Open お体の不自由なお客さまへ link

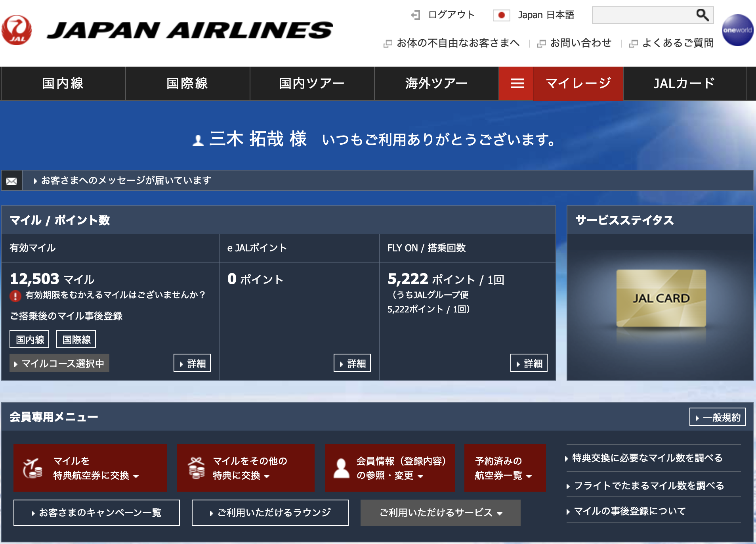(x=458, y=43)
